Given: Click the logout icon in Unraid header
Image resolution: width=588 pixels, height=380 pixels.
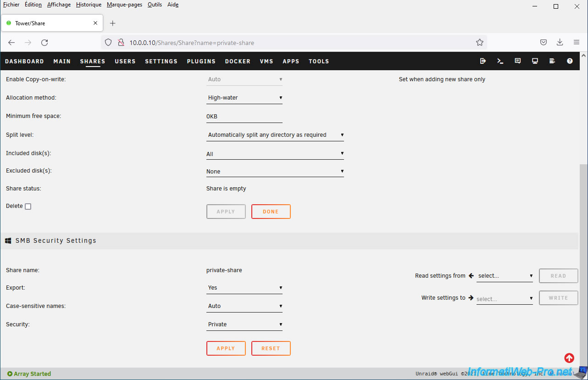Looking at the screenshot, I should pyautogui.click(x=483, y=61).
